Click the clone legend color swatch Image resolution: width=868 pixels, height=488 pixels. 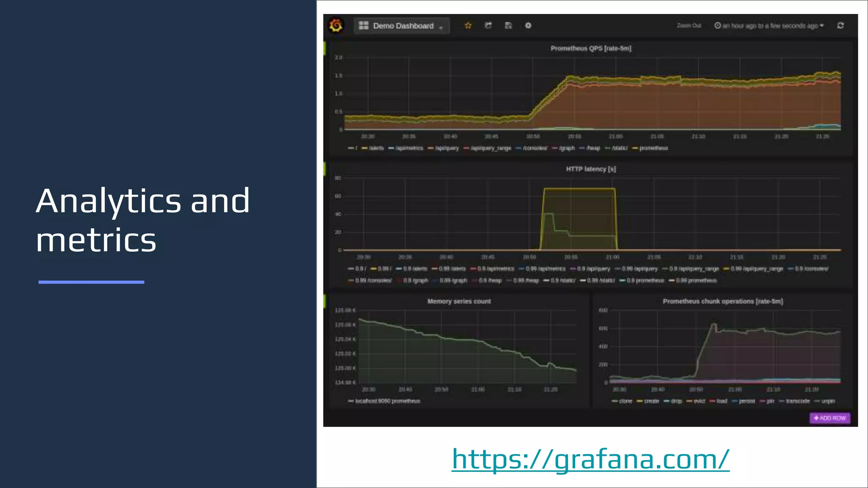[615, 401]
